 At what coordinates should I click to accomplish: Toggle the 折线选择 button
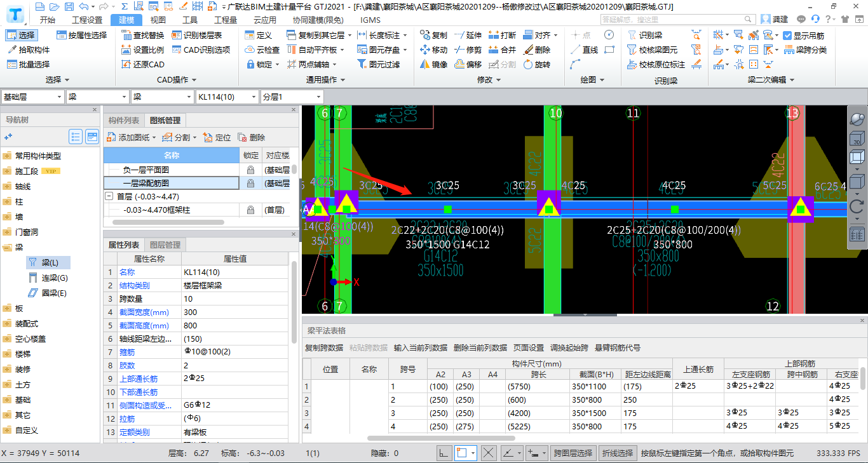click(618, 453)
